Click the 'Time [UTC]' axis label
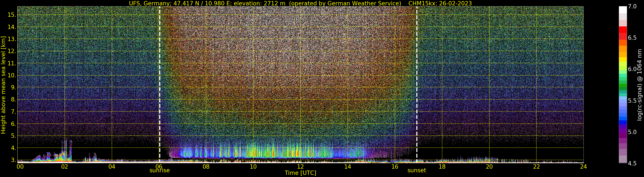644x177 pixels. (x=300, y=173)
